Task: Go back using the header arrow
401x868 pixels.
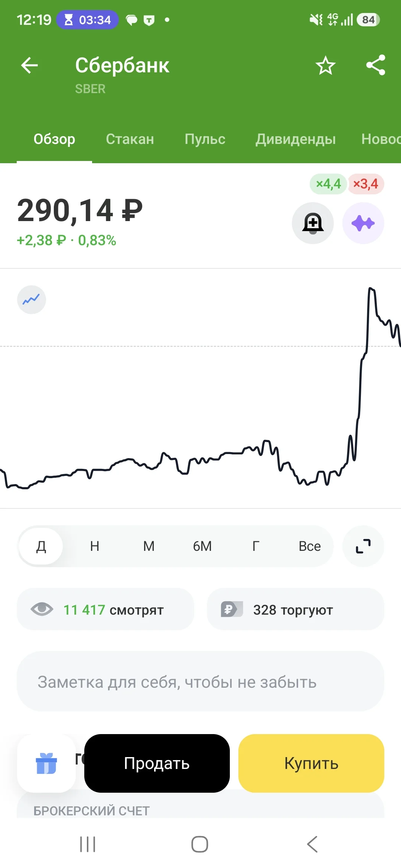Action: tap(30, 66)
